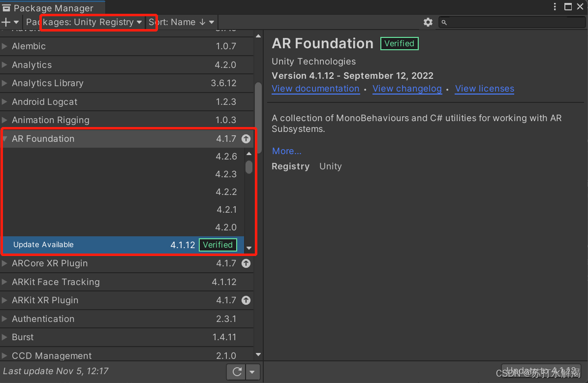
Task: Expand the ARKit XR Plugin entry
Action: (4, 300)
